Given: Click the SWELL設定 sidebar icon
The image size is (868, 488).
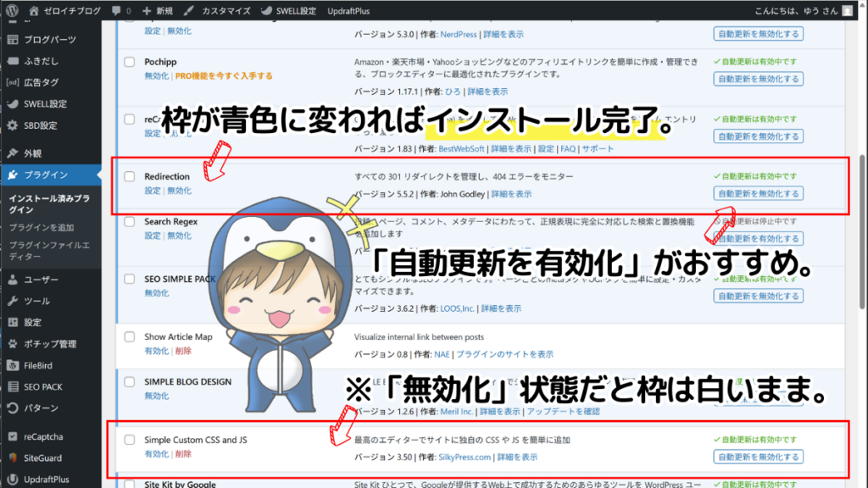Looking at the screenshot, I should (x=13, y=104).
